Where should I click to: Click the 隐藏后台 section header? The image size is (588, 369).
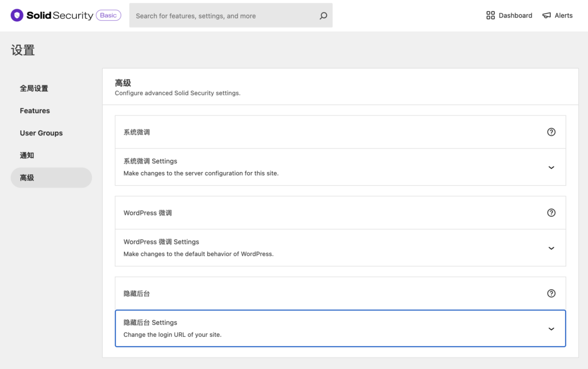coord(137,293)
